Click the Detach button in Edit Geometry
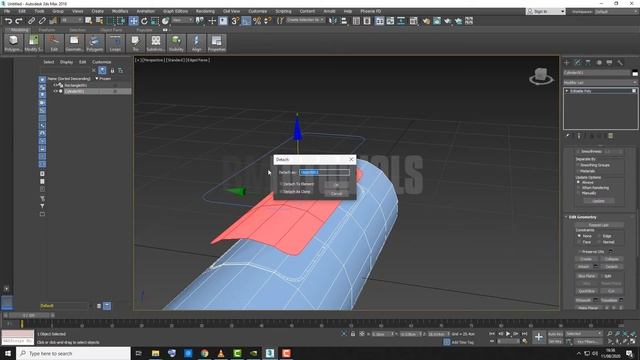Screen dimensions: 640x360 [x=611, y=267]
